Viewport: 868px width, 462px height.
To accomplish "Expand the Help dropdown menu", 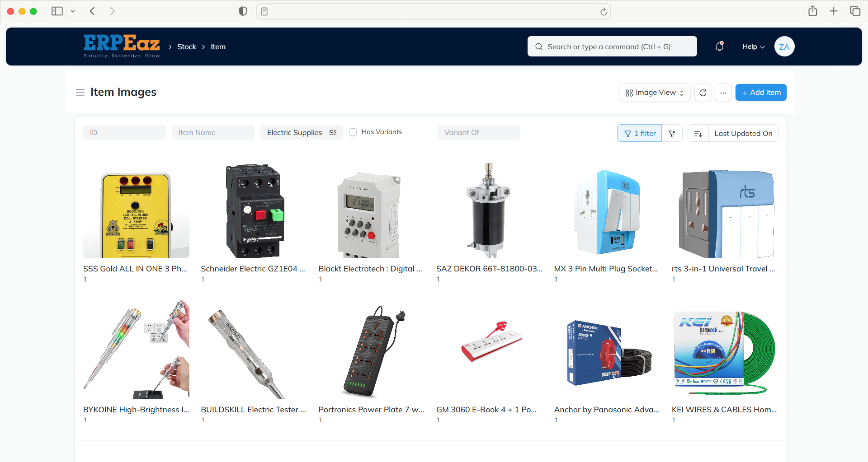I will click(753, 47).
